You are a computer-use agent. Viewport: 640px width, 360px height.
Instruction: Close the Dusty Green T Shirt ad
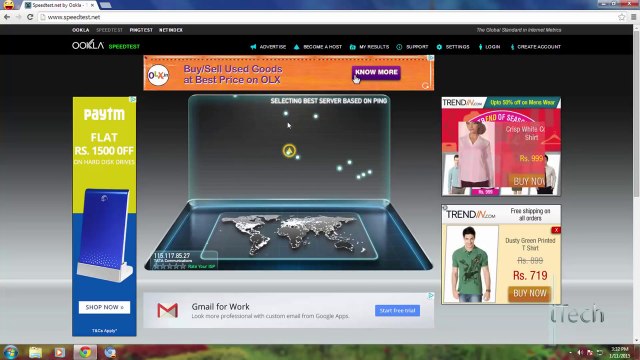point(556,230)
